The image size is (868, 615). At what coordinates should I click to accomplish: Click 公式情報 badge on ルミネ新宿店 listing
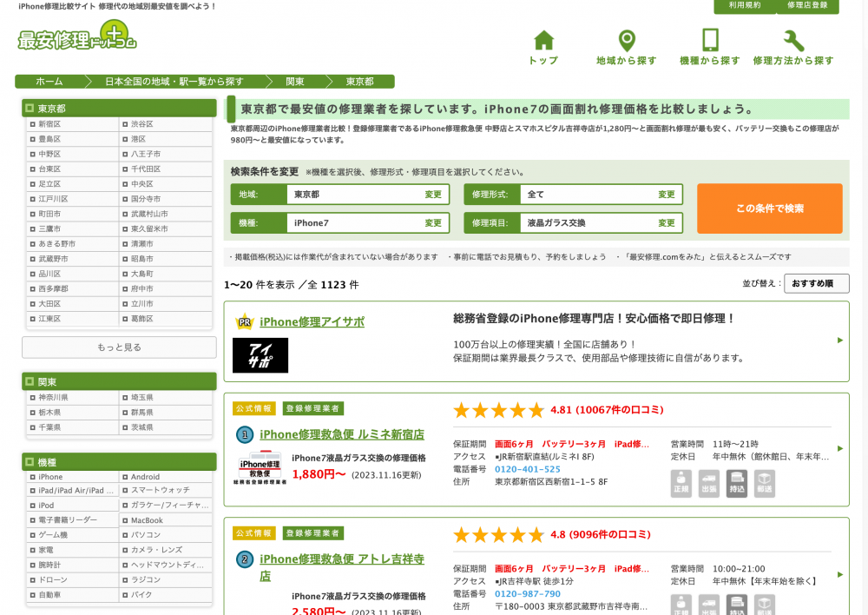click(x=253, y=408)
